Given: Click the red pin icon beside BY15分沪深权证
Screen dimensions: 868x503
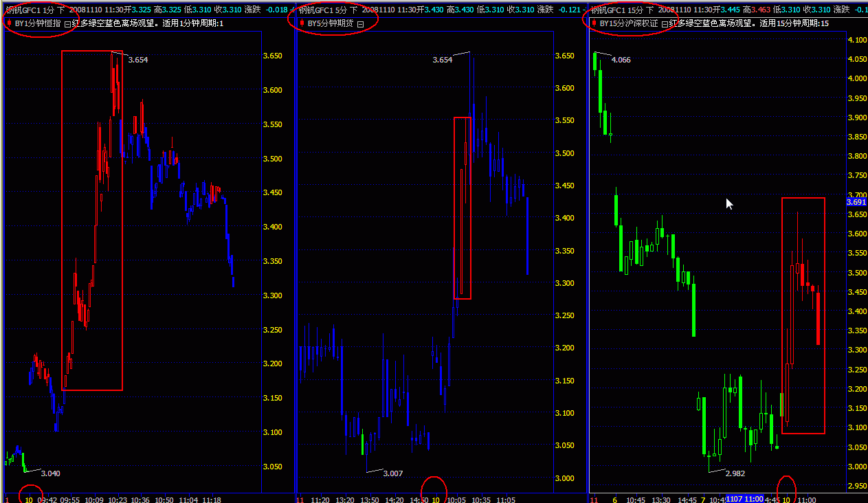Looking at the screenshot, I should tap(594, 23).
